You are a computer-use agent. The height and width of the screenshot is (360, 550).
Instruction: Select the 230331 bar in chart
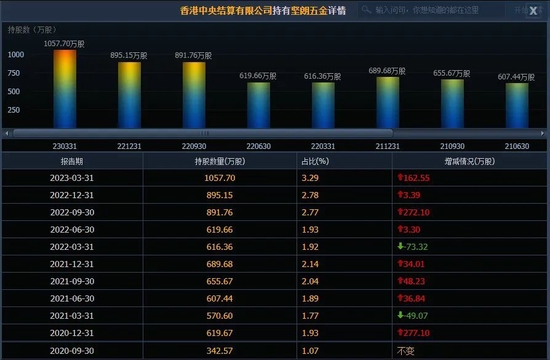(65, 89)
